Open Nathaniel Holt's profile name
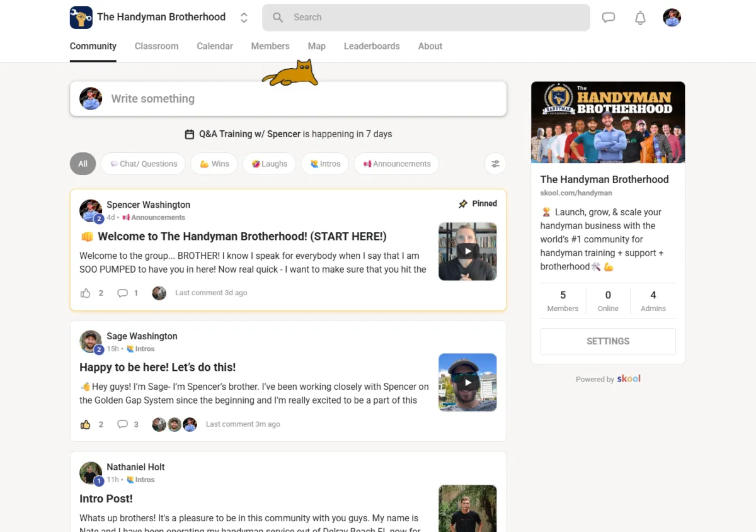Viewport: 756px width, 532px height. click(136, 467)
